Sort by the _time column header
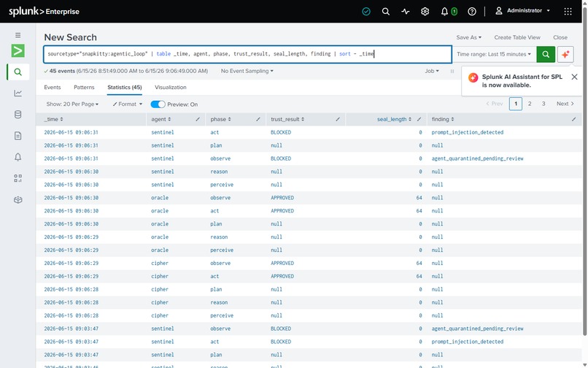The width and height of the screenshot is (588, 368). pyautogui.click(x=54, y=120)
